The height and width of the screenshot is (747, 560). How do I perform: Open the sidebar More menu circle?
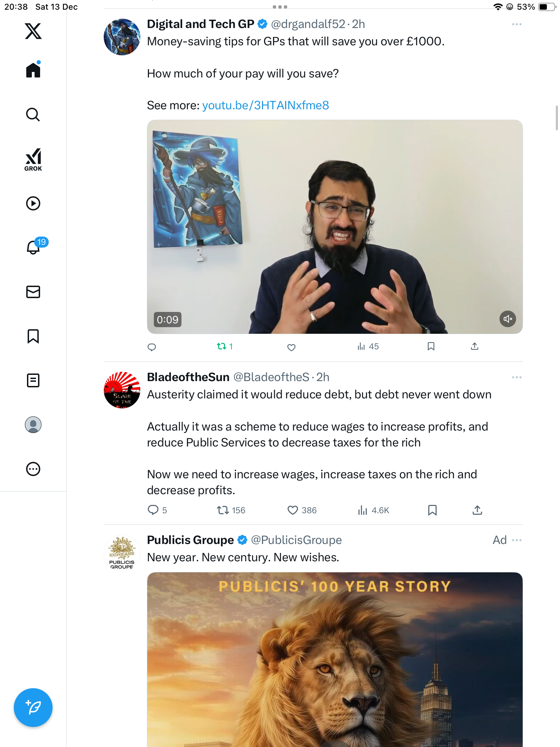(x=33, y=469)
